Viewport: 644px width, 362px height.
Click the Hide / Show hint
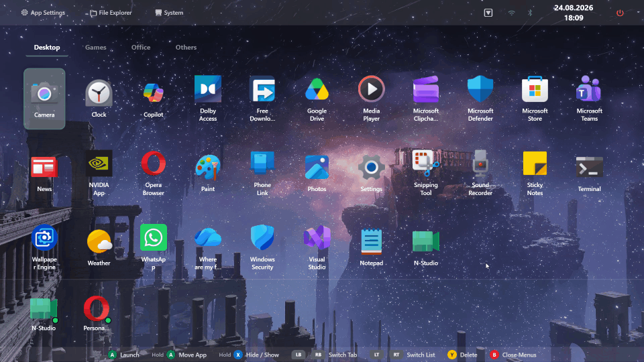[x=249, y=355]
